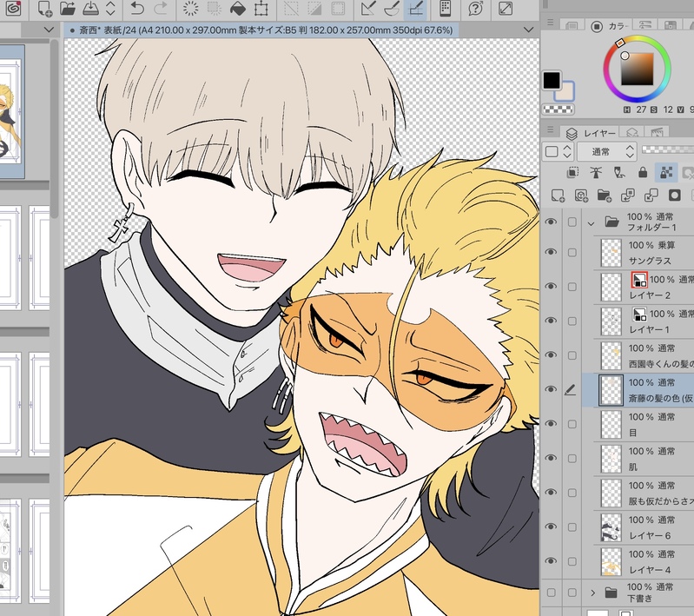Viewport: 694px width, 616px height.
Task: Select the 西園寺くんの髪 layer
Action: (x=644, y=355)
